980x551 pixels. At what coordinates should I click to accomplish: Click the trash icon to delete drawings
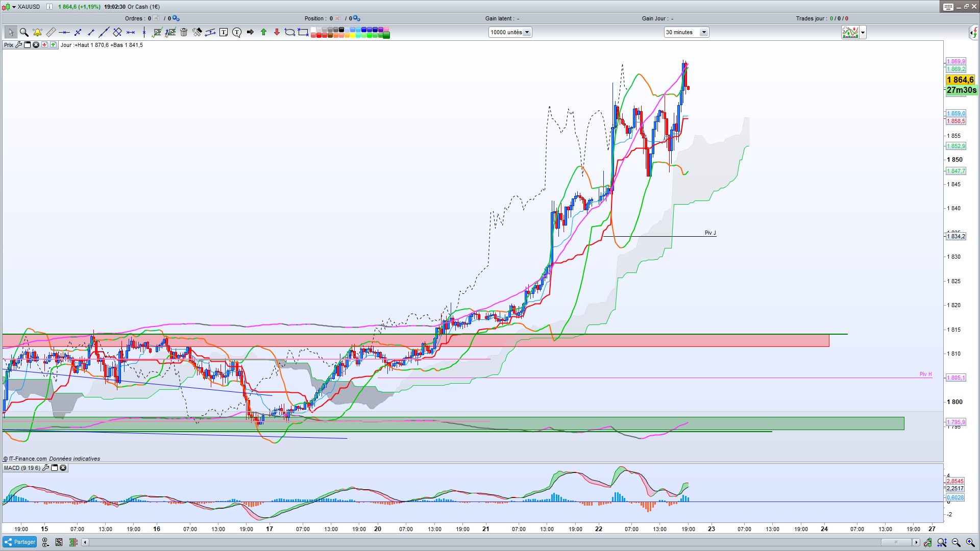[x=184, y=32]
